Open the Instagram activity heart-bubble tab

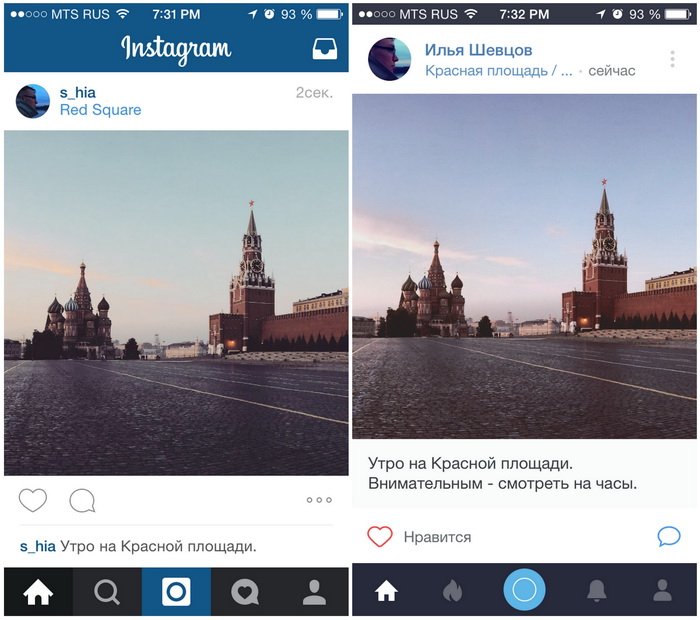pyautogui.click(x=245, y=592)
